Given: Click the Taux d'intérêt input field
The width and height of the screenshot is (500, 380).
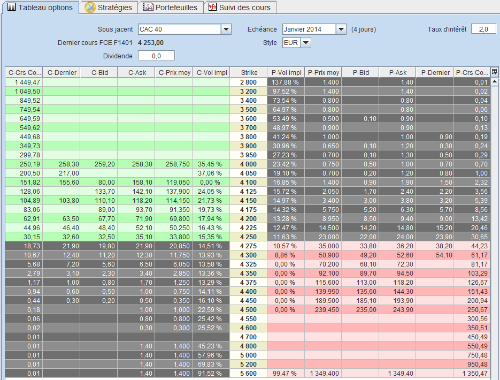Looking at the screenshot, I should [483, 29].
